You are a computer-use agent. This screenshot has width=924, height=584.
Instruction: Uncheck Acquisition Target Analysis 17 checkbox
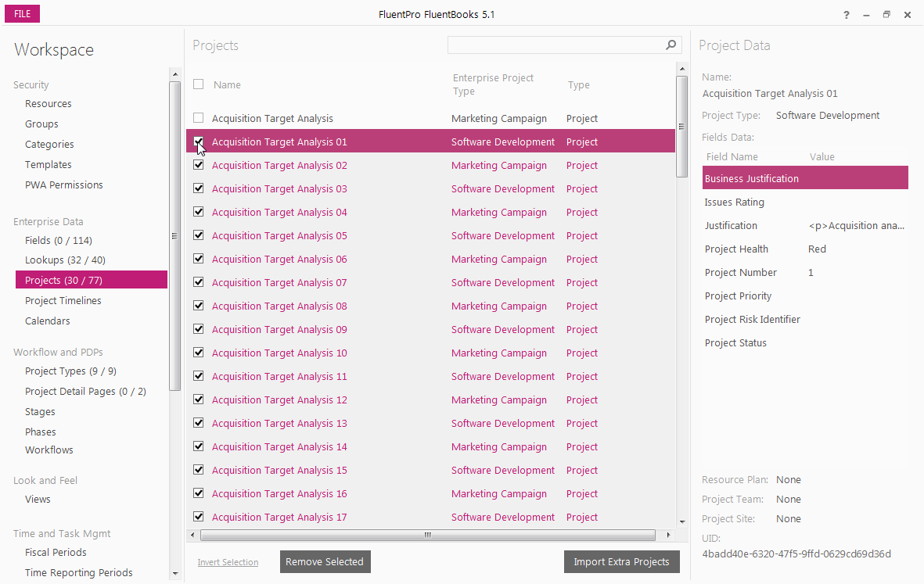pyautogui.click(x=199, y=517)
